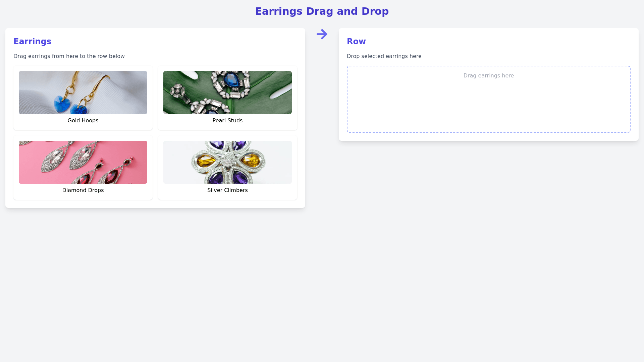This screenshot has height=362, width=644.
Task: Select the Gold Hoops earring image
Action: point(83,93)
